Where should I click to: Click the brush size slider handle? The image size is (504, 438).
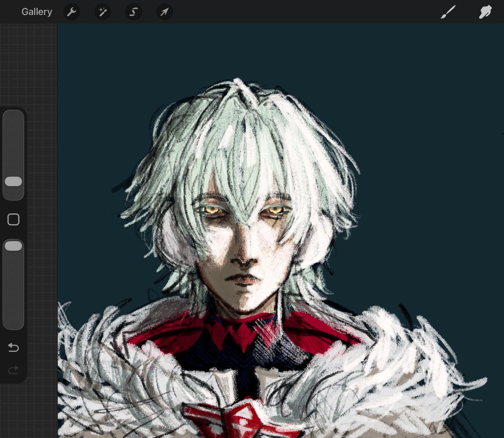click(x=13, y=181)
